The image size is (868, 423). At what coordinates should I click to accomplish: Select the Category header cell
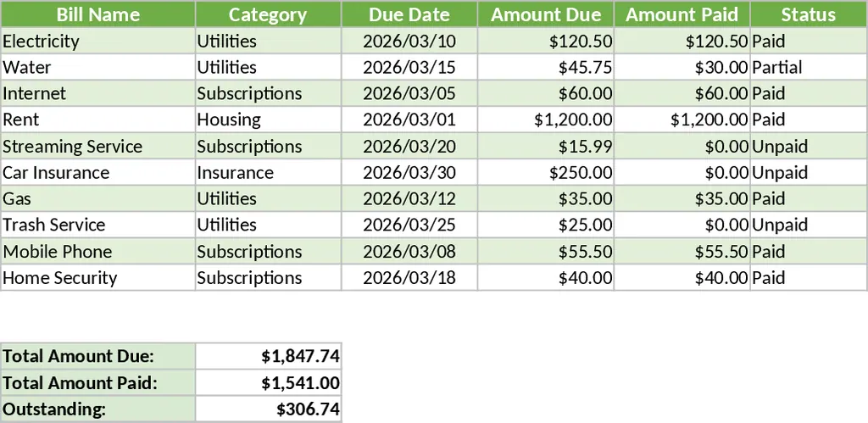click(268, 14)
